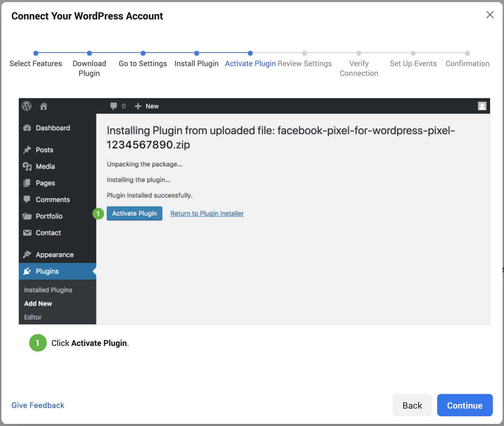Open Installed Plugins submenu item
504x426 pixels.
coord(48,290)
